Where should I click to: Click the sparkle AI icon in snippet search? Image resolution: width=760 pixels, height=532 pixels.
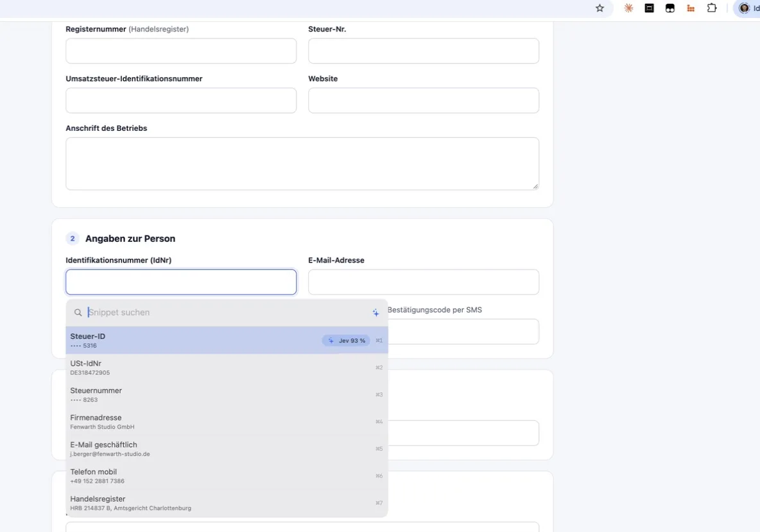coord(376,313)
